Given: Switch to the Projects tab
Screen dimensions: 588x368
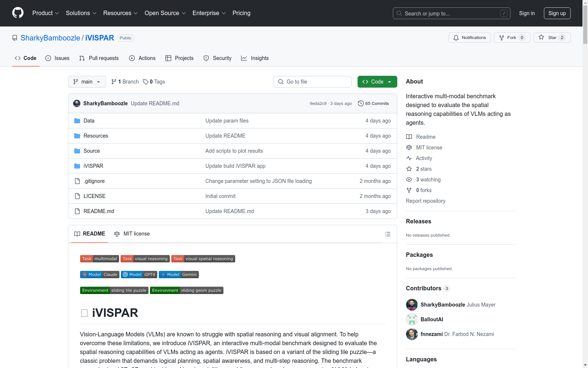Looking at the screenshot, I should pos(179,58).
